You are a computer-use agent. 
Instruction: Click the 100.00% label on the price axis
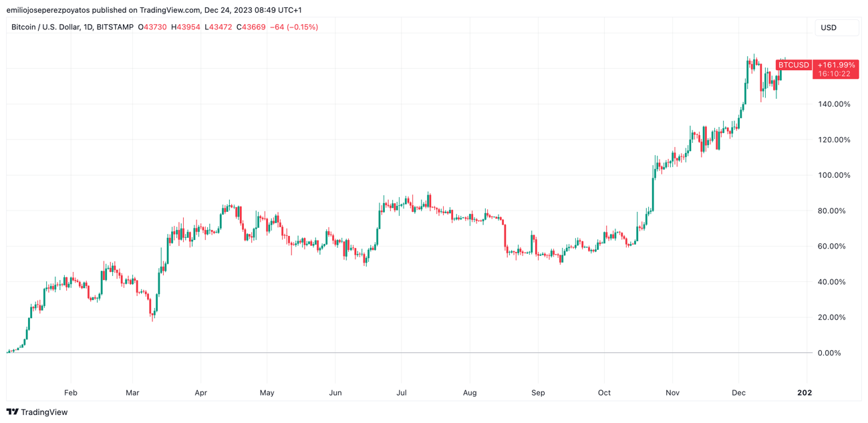(x=833, y=175)
